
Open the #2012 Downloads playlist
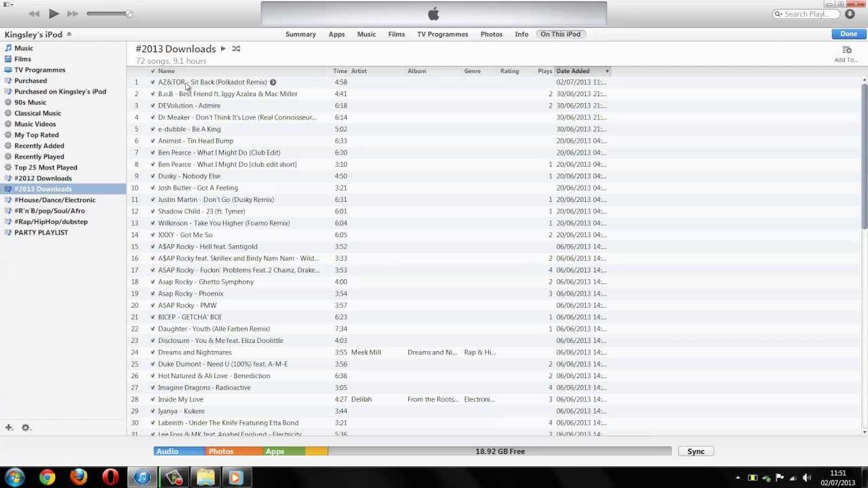click(43, 178)
